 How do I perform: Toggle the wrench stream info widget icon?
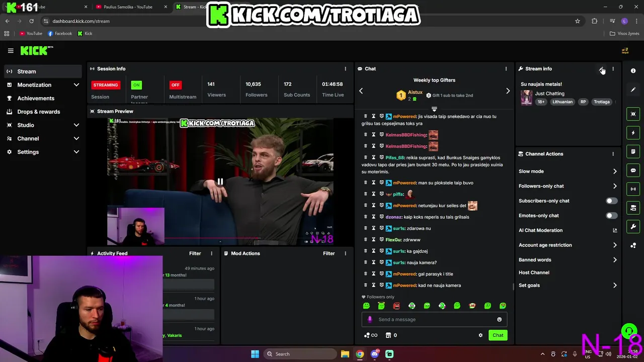pyautogui.click(x=633, y=226)
